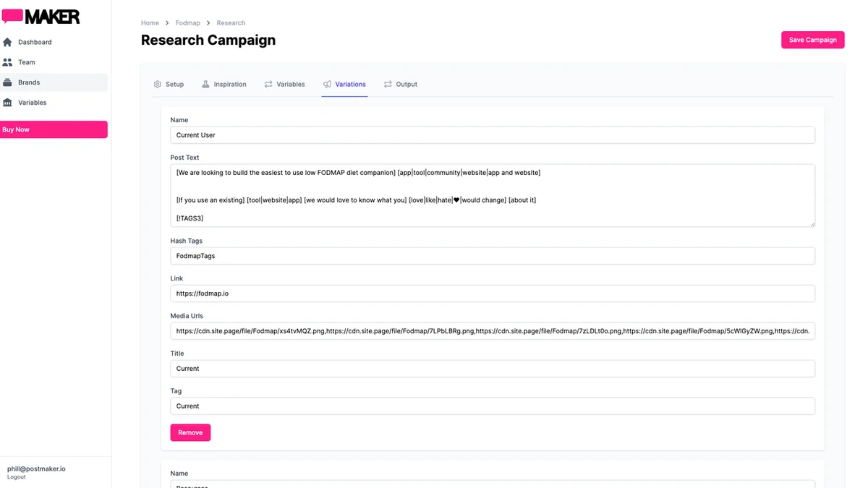Focus the Hash Tags field

[492, 256]
